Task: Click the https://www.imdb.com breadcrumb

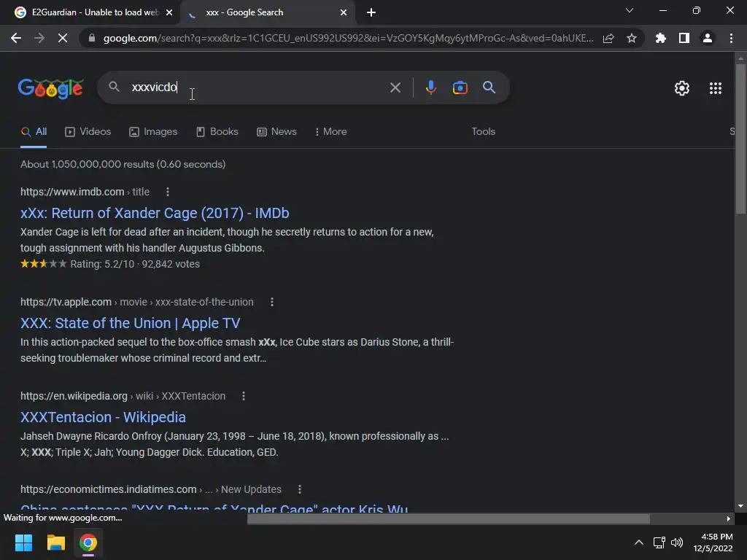Action: [x=72, y=192]
